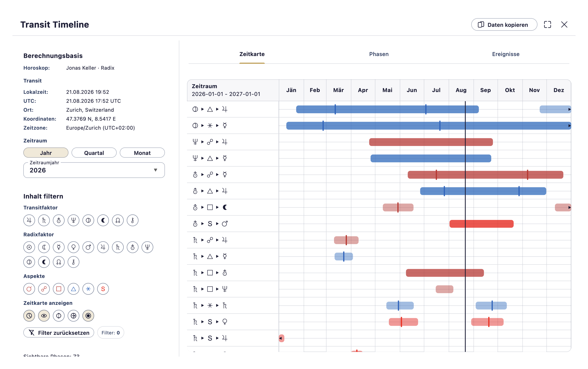The width and height of the screenshot is (588, 369).
Task: Filter by Uranus in Radixfaktor
Action: [133, 247]
